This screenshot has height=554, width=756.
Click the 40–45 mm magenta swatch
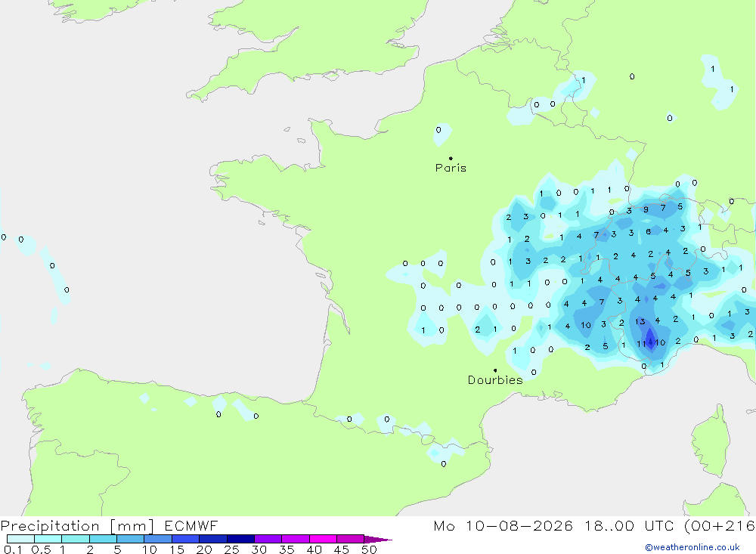(x=323, y=539)
